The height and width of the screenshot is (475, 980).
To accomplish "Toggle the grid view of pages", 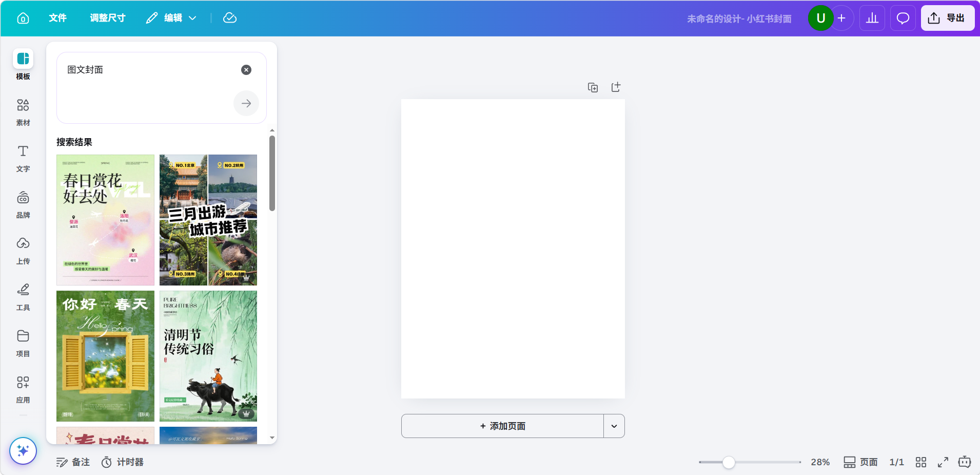I will 921,462.
